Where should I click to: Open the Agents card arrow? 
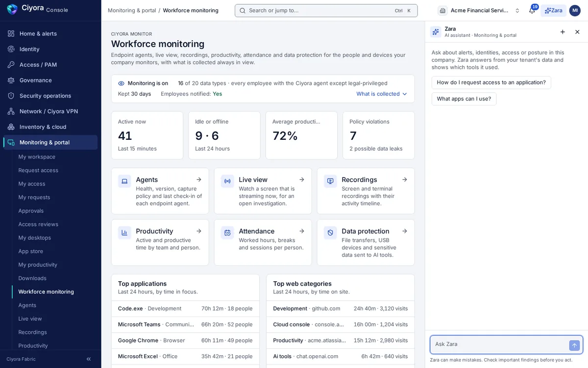click(198, 180)
